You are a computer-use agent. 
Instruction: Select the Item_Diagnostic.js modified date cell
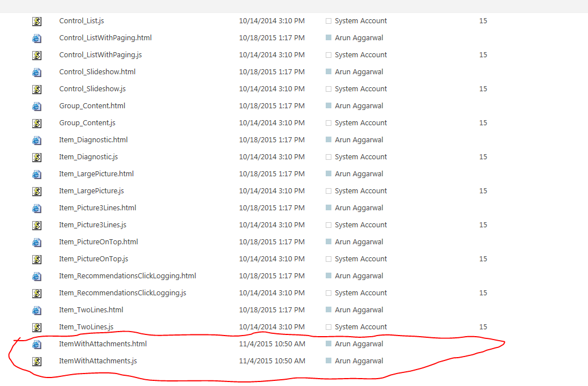point(271,157)
